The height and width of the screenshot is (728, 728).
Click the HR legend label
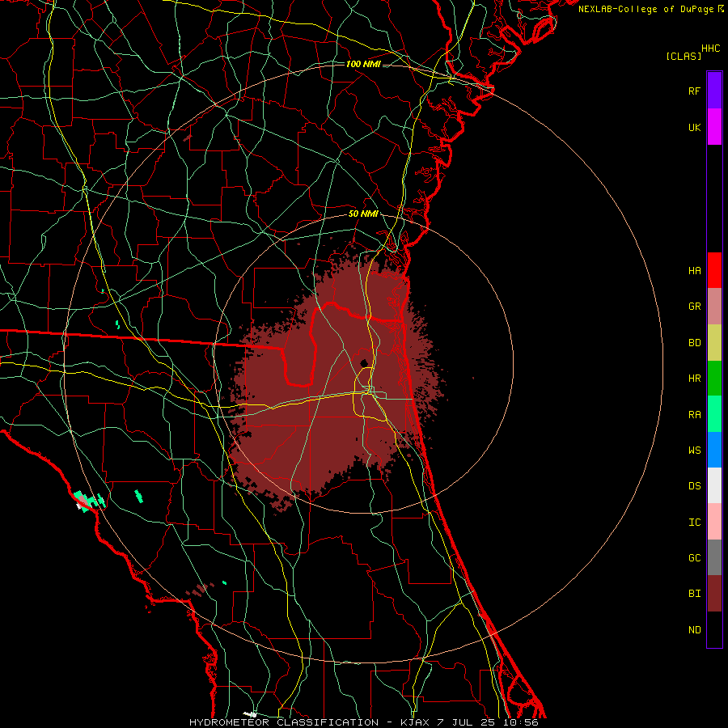pos(694,379)
